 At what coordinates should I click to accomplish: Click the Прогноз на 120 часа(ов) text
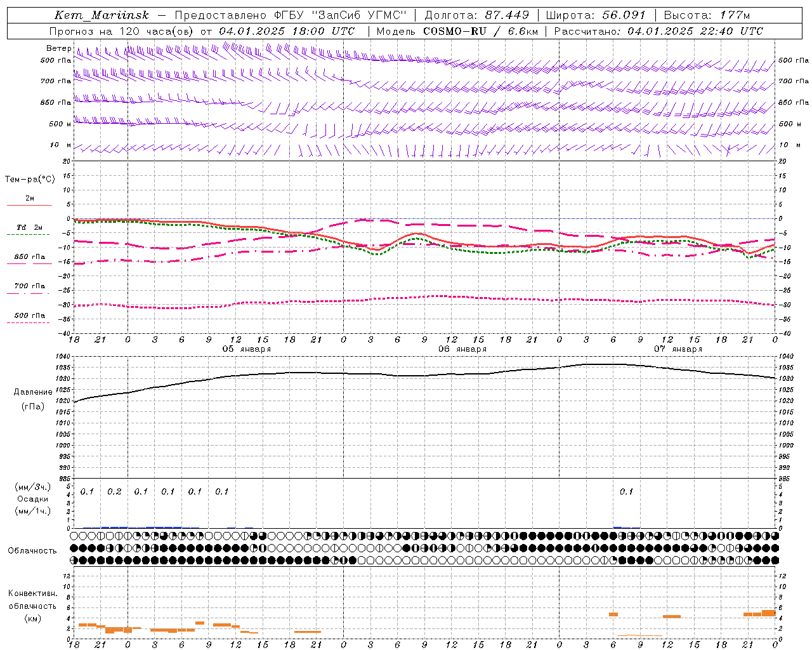click(122, 31)
